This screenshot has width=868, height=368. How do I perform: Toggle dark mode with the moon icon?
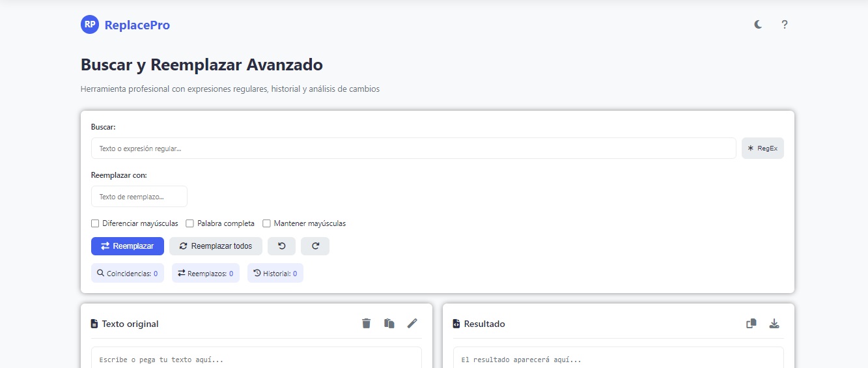click(758, 25)
